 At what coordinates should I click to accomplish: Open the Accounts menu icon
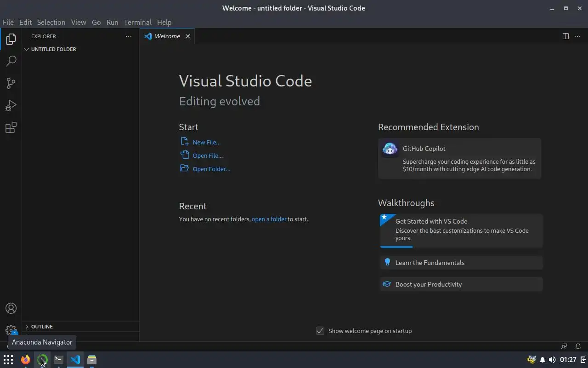[11, 308]
